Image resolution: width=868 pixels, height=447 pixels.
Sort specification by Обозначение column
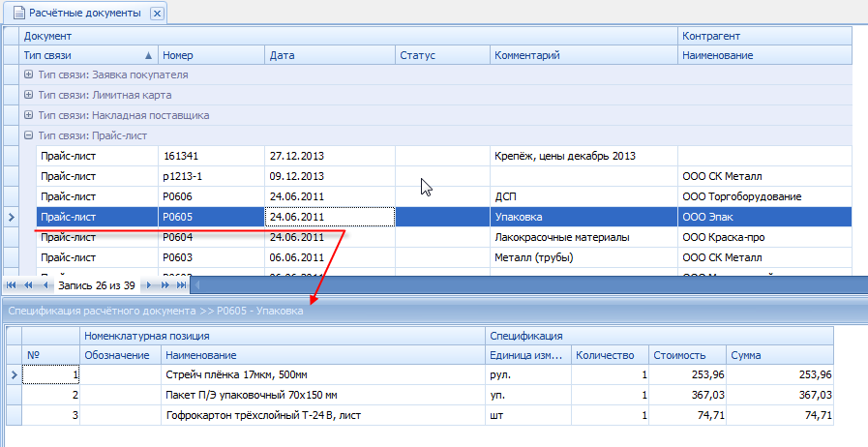[120, 355]
